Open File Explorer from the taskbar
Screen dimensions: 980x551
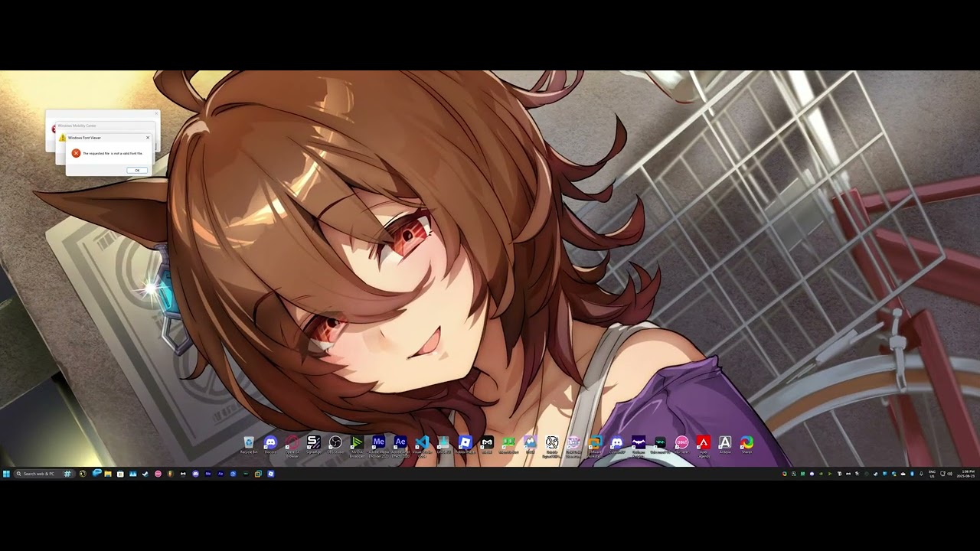click(x=108, y=474)
